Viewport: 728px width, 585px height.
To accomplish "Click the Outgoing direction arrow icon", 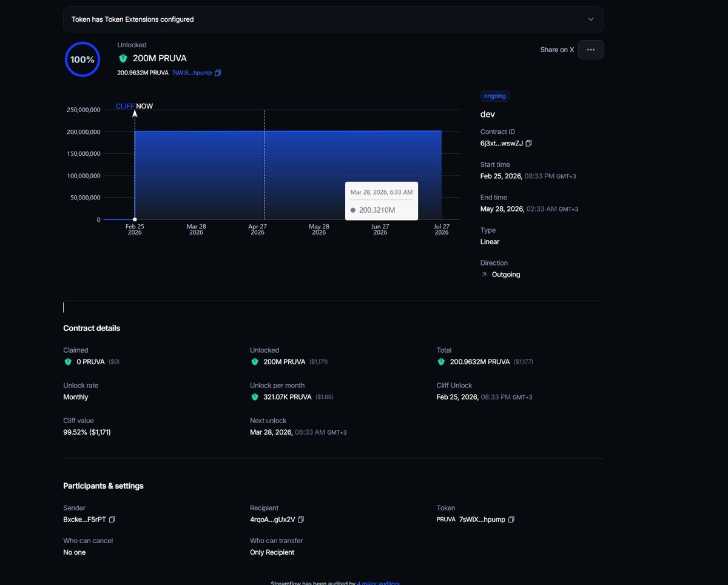I will pos(484,275).
